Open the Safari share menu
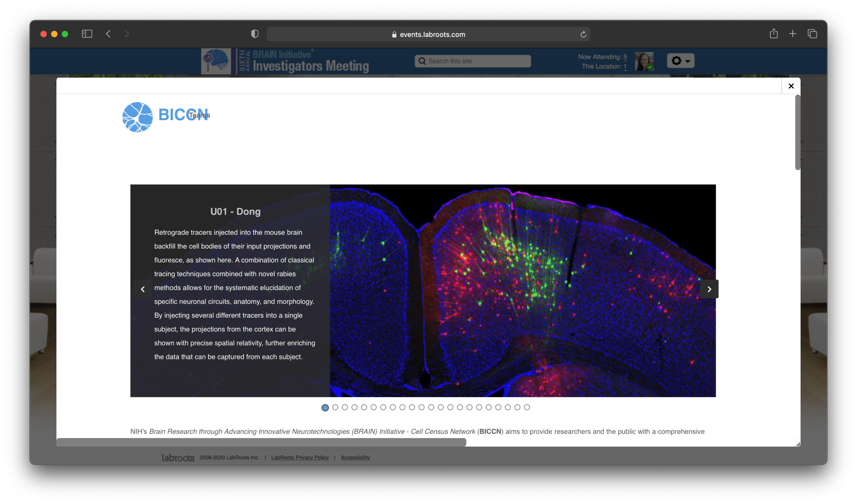 click(x=774, y=33)
